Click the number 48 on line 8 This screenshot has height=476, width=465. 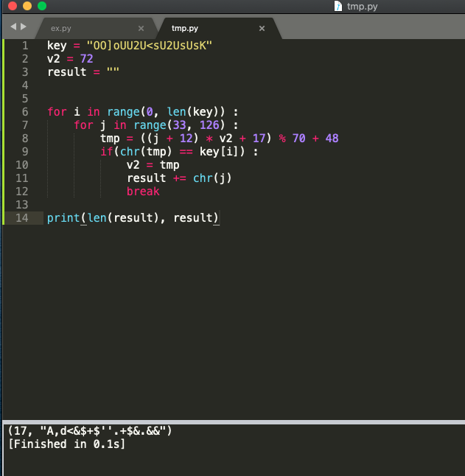332,139
